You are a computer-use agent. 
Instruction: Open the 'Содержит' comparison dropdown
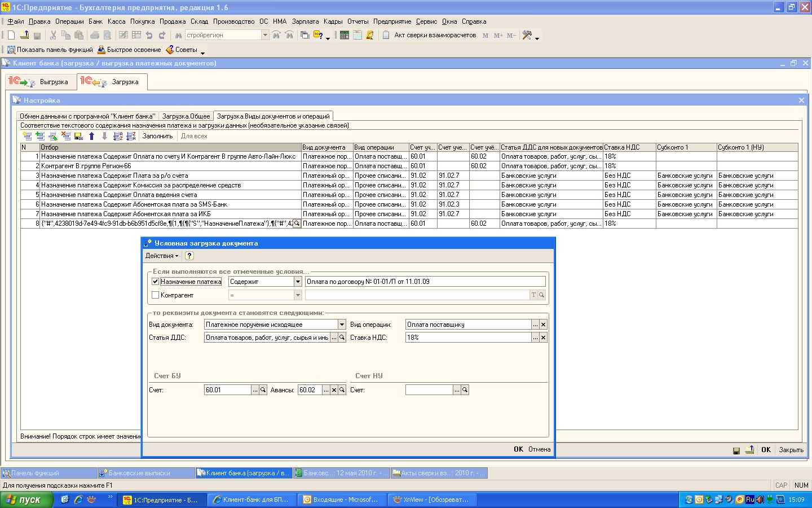point(298,281)
